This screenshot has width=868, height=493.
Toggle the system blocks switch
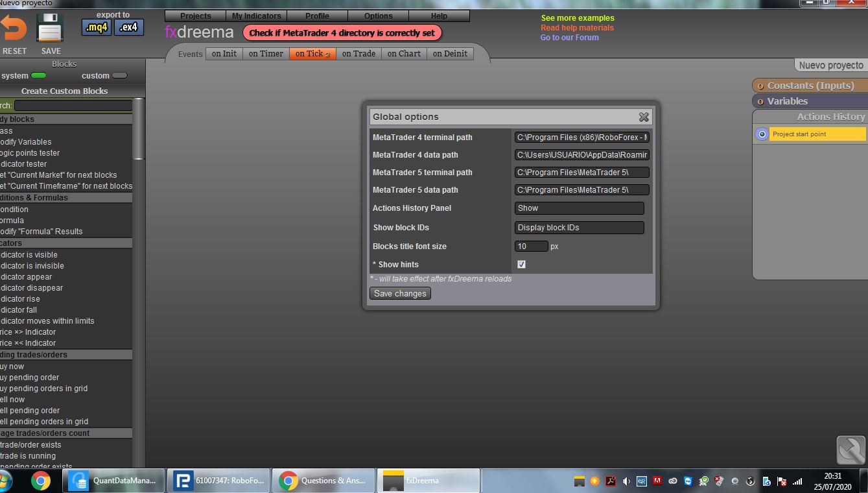pyautogui.click(x=39, y=76)
